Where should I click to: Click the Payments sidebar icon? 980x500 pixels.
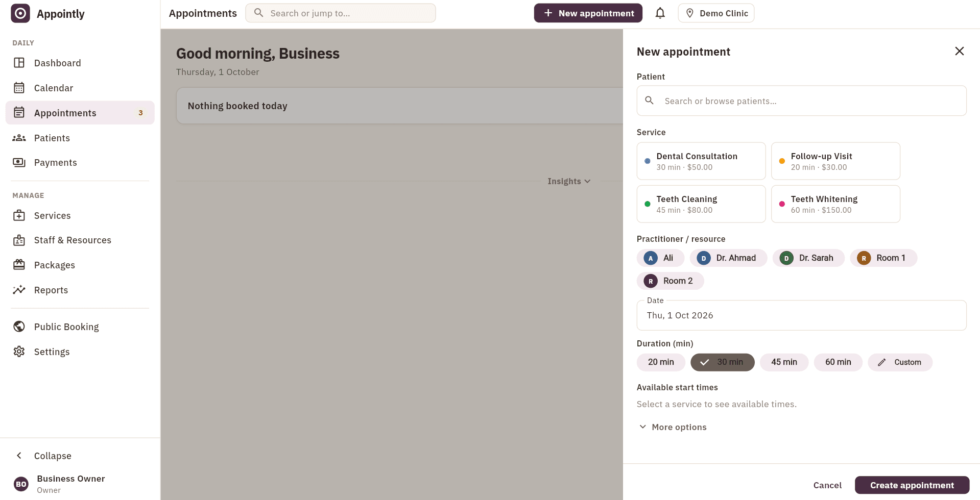tap(19, 162)
